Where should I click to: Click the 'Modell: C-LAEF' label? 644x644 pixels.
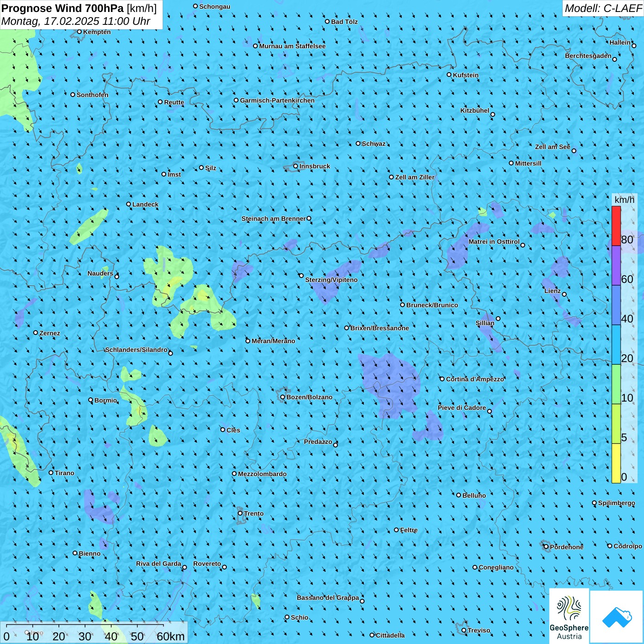pyautogui.click(x=603, y=8)
